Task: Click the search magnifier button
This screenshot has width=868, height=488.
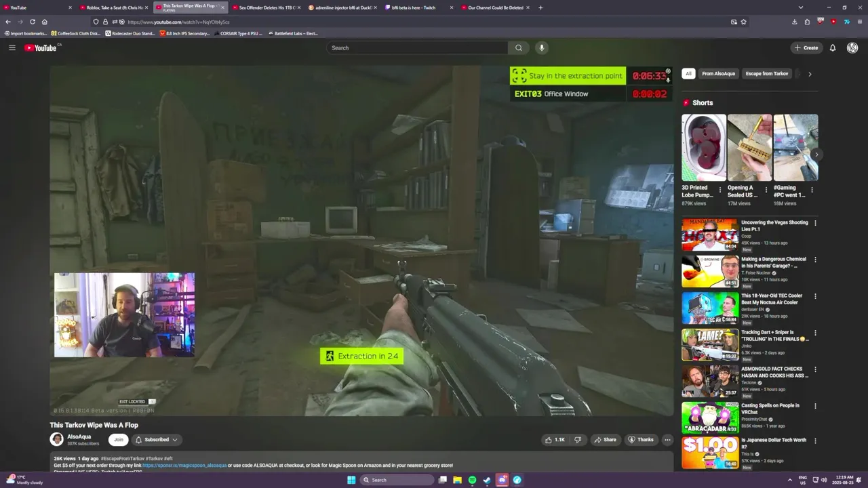Action: (519, 47)
